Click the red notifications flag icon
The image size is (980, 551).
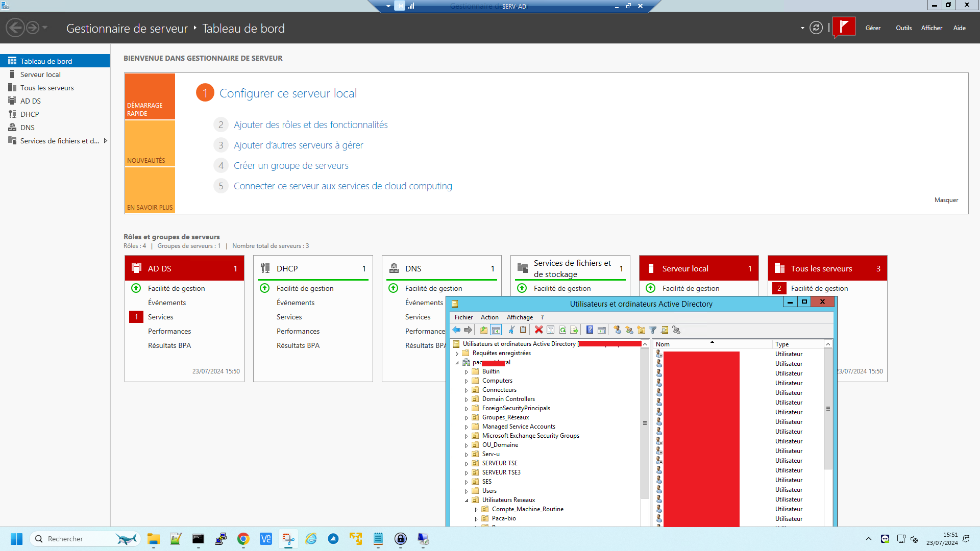[x=844, y=27]
